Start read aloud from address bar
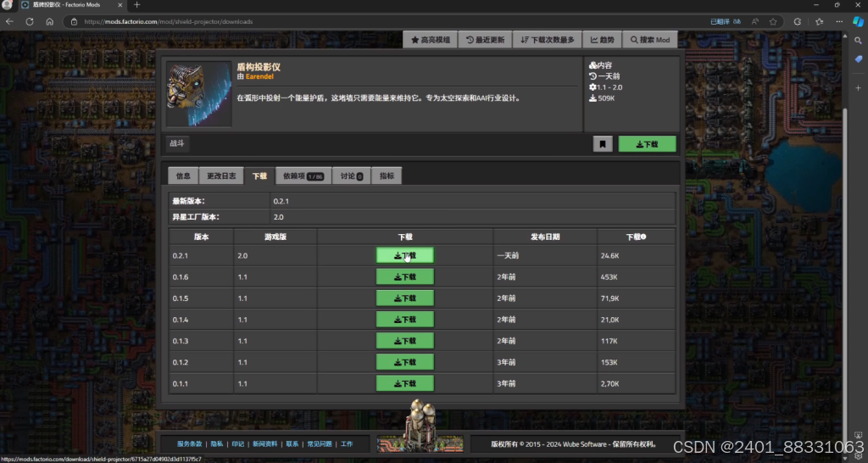Viewport: 868px width, 463px height. 755,21
